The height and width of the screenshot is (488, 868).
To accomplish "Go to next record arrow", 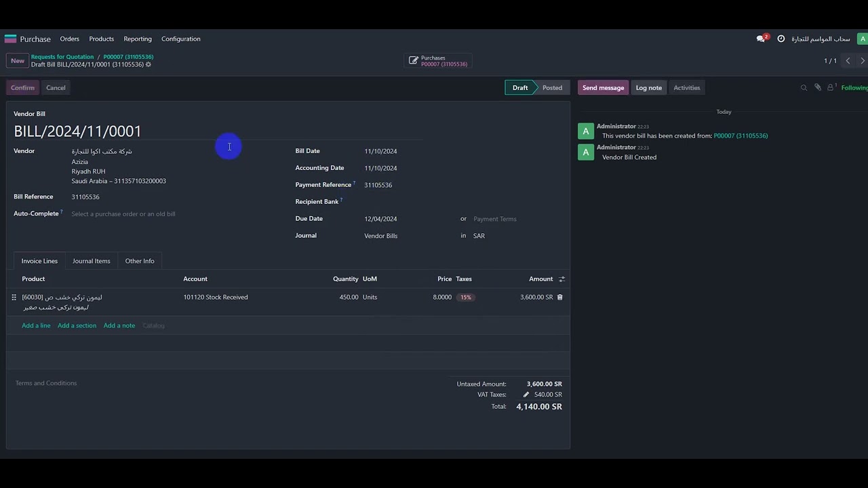I will (863, 60).
